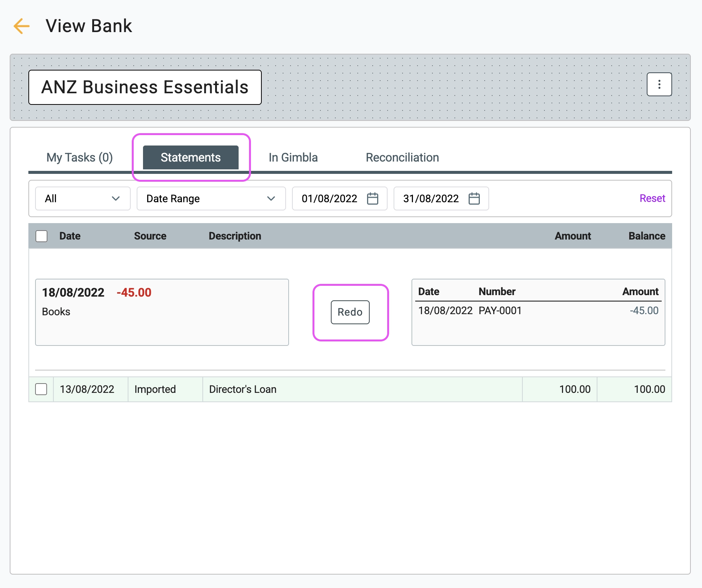Open the end date calendar picker icon
The width and height of the screenshot is (702, 588).
tap(474, 198)
